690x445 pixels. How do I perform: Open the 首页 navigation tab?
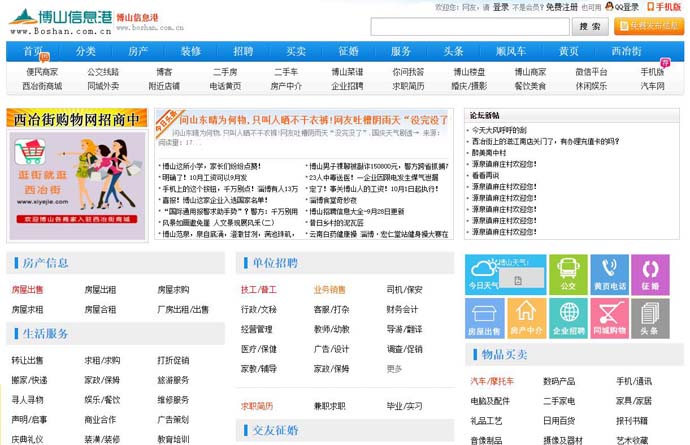point(33,51)
